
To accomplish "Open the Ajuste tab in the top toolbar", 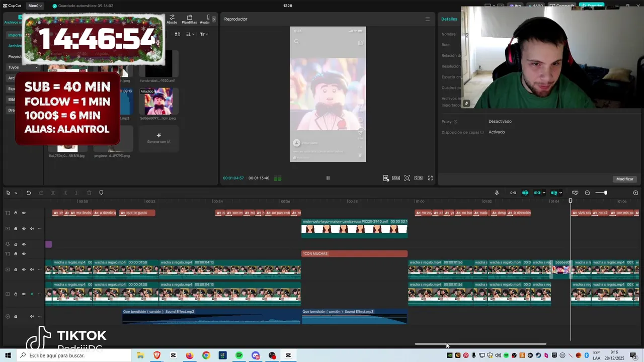I will [x=172, y=20].
